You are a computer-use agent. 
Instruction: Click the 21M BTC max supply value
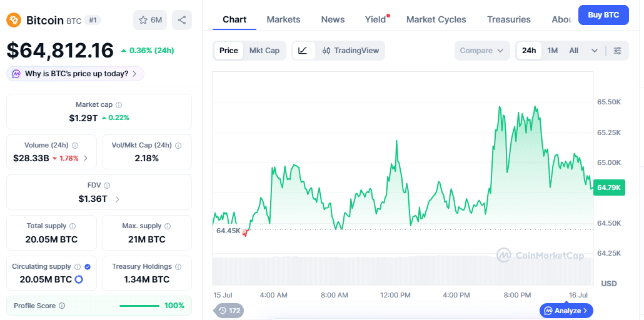tap(147, 239)
